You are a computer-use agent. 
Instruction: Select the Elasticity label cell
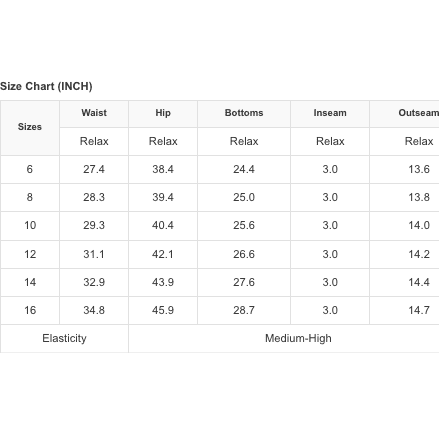tap(64, 338)
